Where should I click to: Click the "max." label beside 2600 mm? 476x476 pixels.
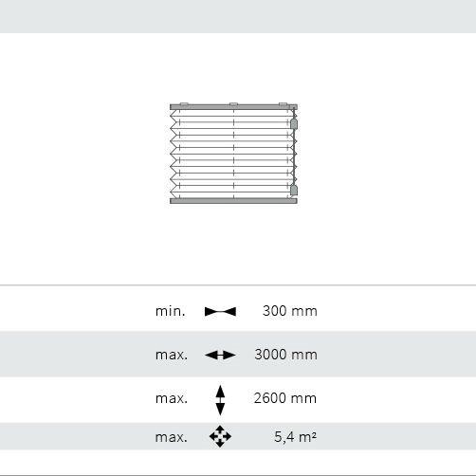(x=172, y=398)
